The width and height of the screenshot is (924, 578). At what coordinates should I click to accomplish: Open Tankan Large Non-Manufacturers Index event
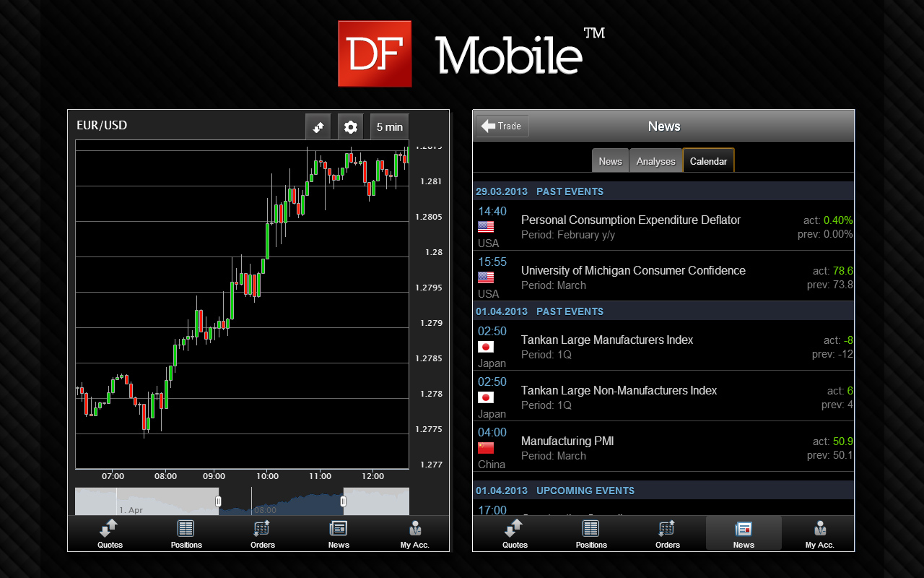pos(663,397)
